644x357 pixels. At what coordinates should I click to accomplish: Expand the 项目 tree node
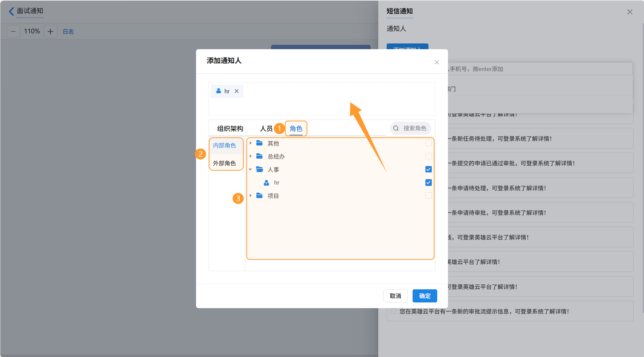250,196
